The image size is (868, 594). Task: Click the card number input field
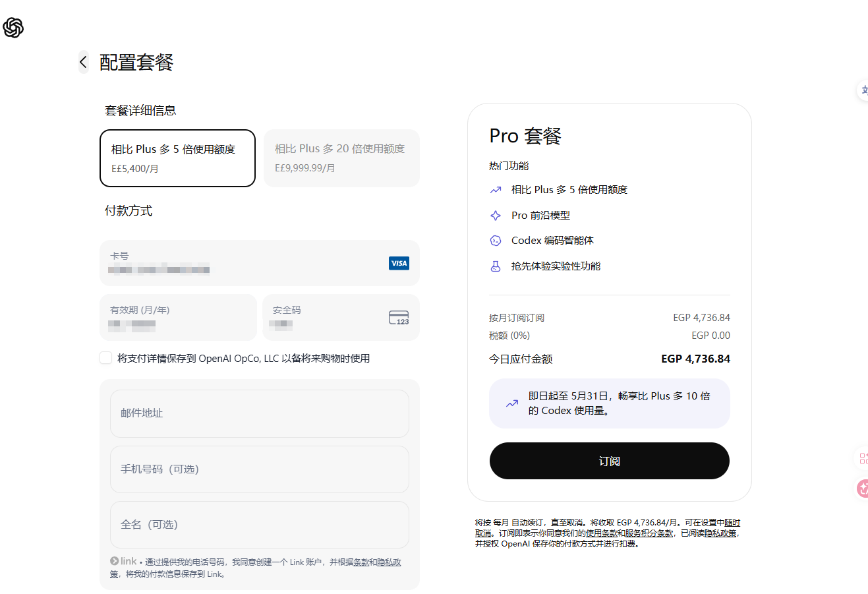260,263
